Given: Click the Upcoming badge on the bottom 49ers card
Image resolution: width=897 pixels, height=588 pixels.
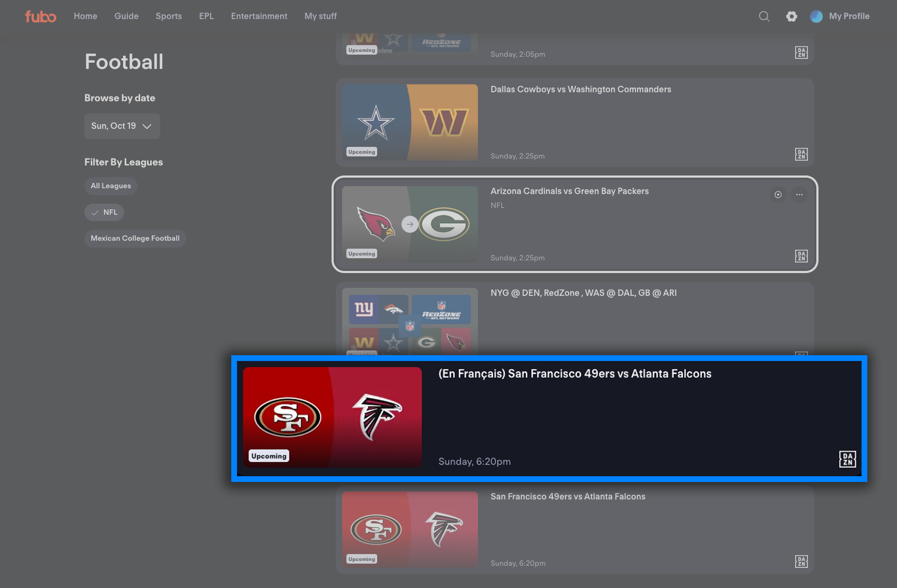Looking at the screenshot, I should [x=362, y=559].
